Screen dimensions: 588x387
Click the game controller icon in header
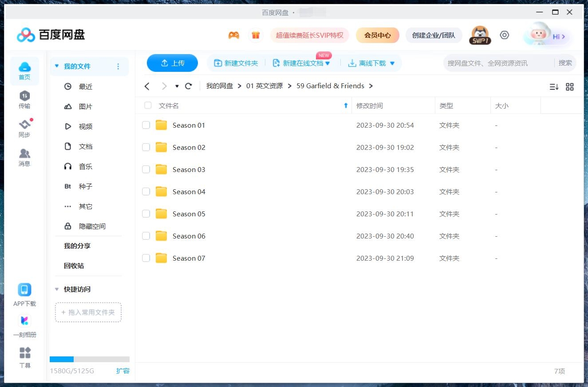[x=234, y=35]
